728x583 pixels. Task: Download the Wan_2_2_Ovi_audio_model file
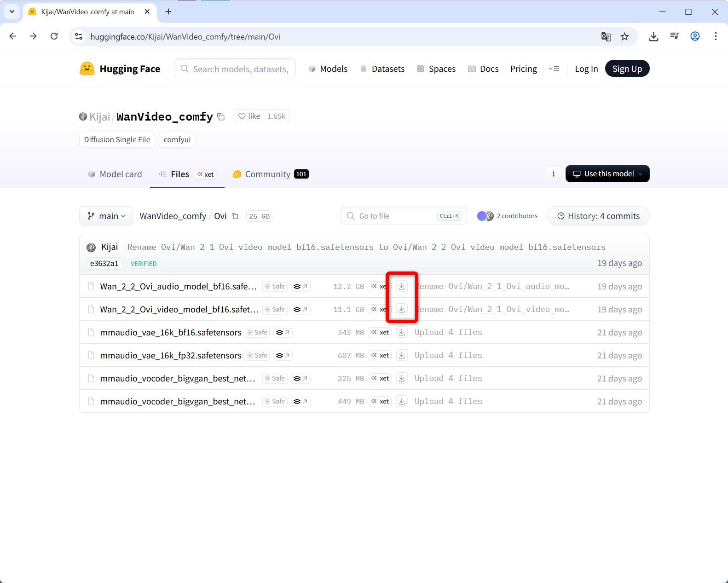click(402, 286)
